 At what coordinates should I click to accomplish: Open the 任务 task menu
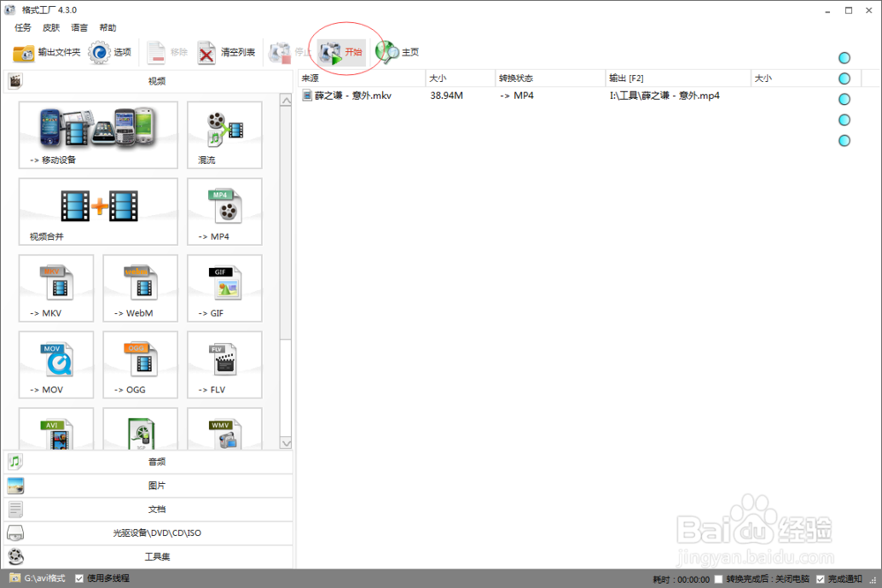pos(23,27)
